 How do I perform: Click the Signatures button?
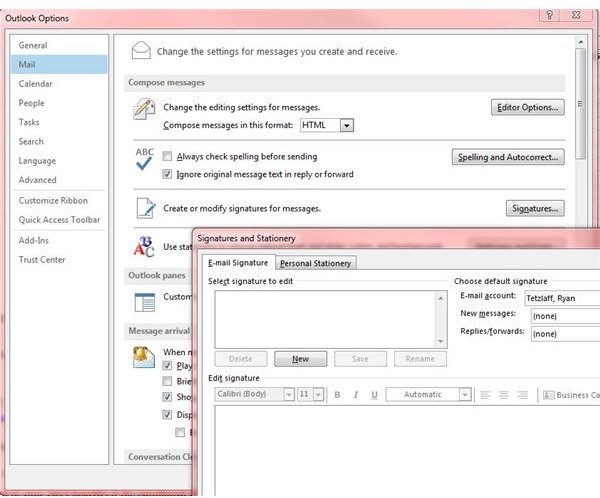pos(535,208)
